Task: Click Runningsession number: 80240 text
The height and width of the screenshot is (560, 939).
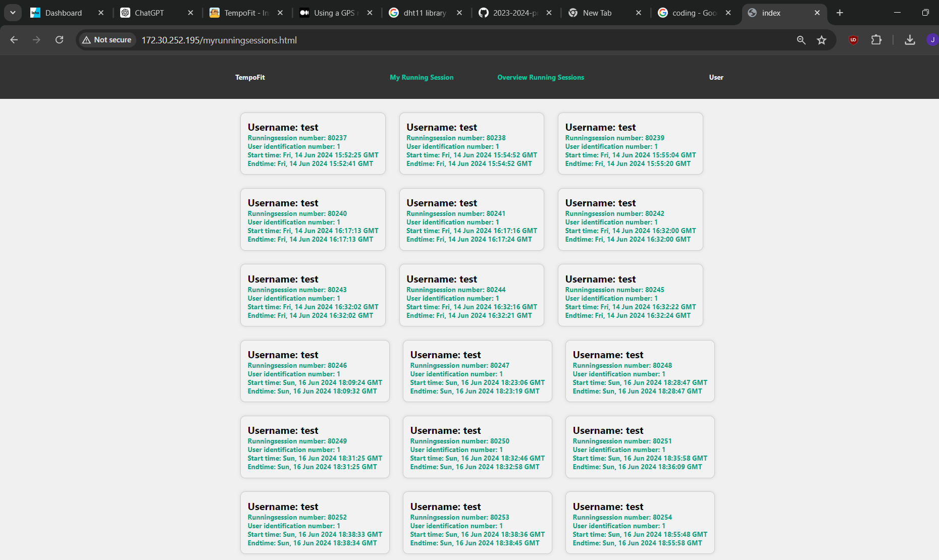Action: [297, 214]
